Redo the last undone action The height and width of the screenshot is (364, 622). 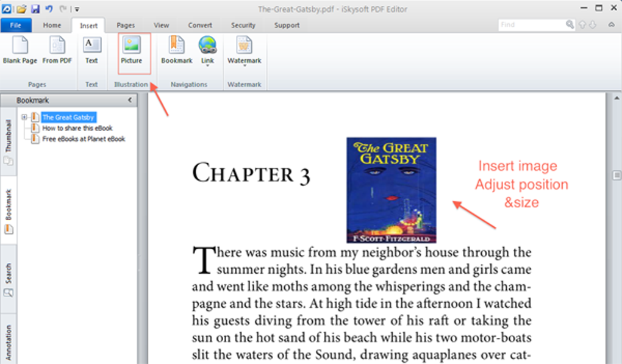[x=63, y=9]
